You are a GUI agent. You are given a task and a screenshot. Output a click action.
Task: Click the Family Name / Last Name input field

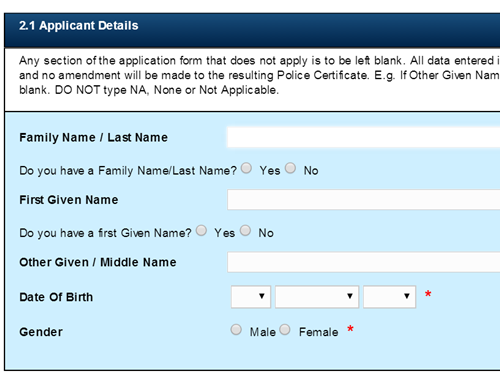364,137
